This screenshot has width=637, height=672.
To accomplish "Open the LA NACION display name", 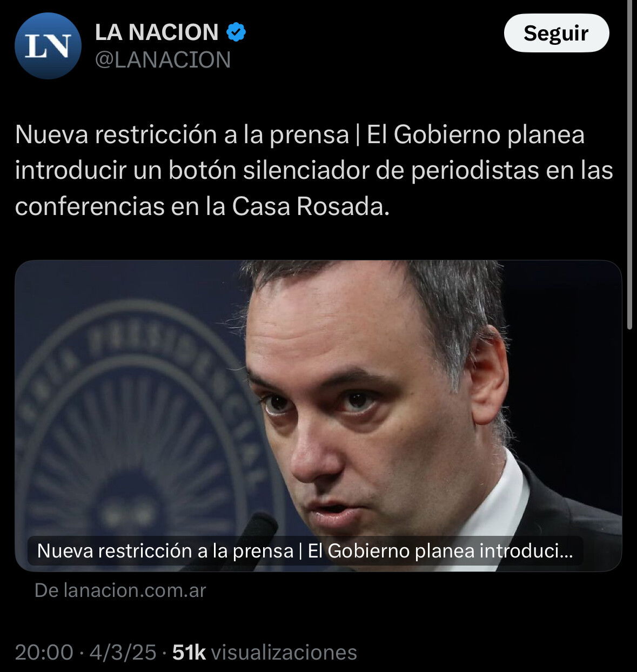I will pos(157,32).
